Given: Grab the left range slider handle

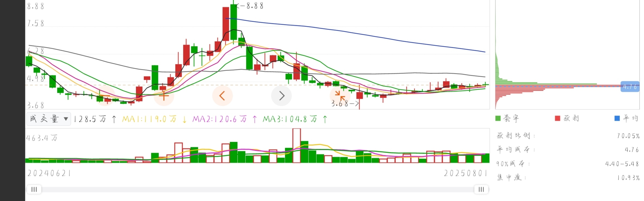Looking at the screenshot, I should pos(34,189).
